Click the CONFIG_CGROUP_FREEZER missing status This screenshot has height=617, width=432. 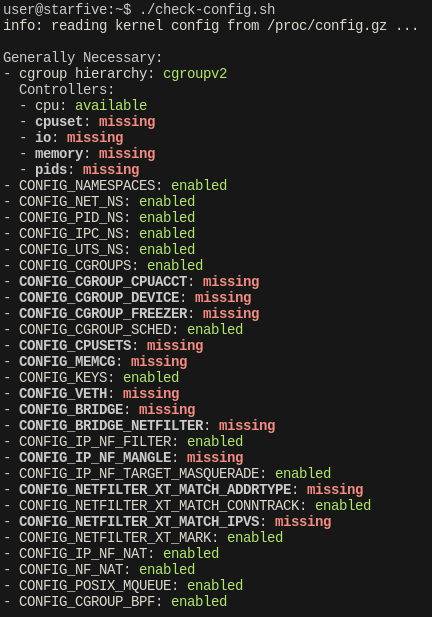pyautogui.click(x=231, y=314)
